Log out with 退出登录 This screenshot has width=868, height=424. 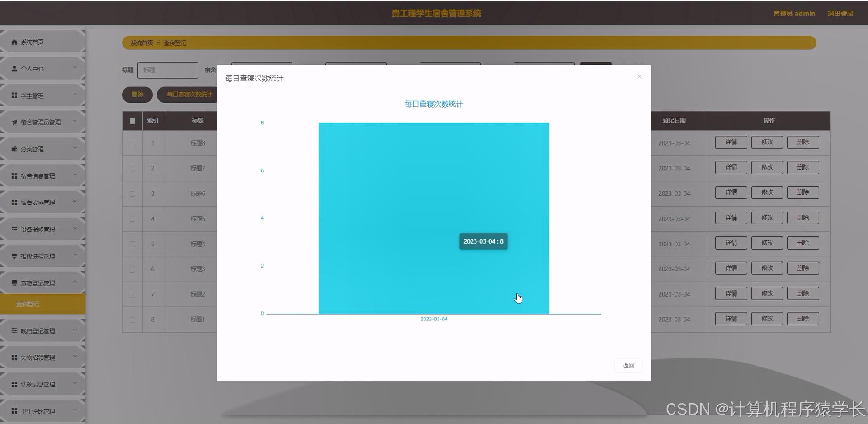tap(840, 14)
